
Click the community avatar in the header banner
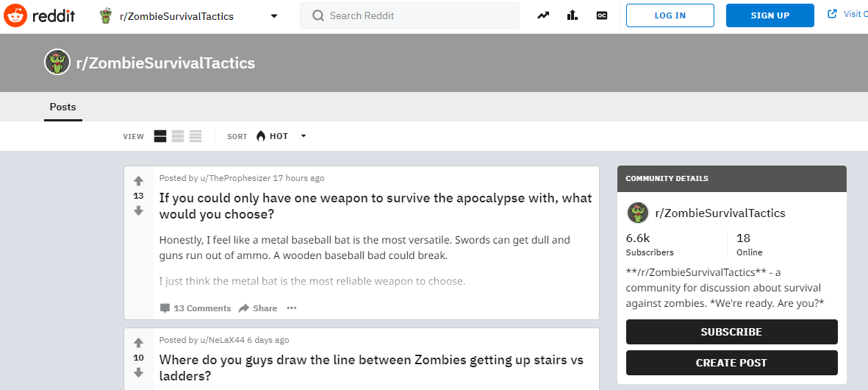coord(57,62)
